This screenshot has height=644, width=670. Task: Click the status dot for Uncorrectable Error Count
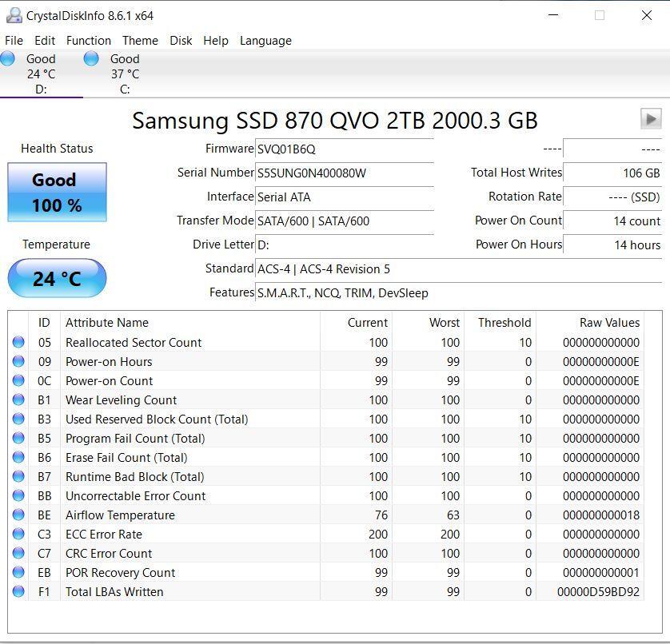[18, 495]
